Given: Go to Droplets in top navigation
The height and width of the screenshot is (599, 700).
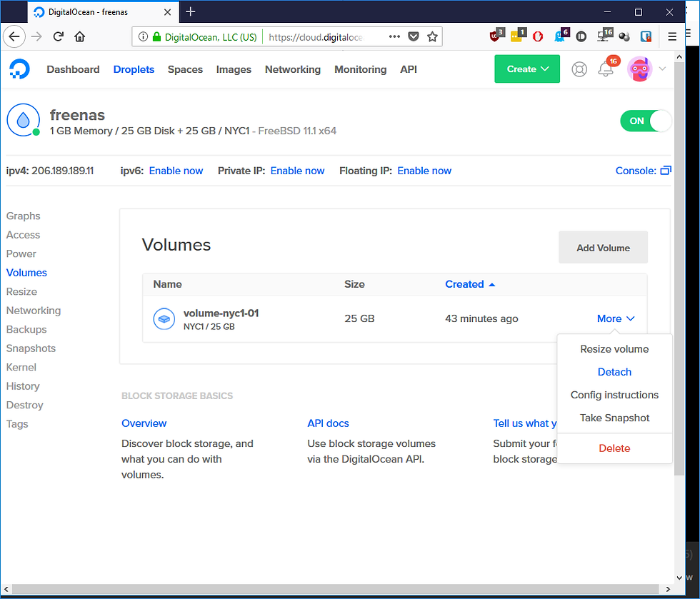Looking at the screenshot, I should pyautogui.click(x=134, y=69).
